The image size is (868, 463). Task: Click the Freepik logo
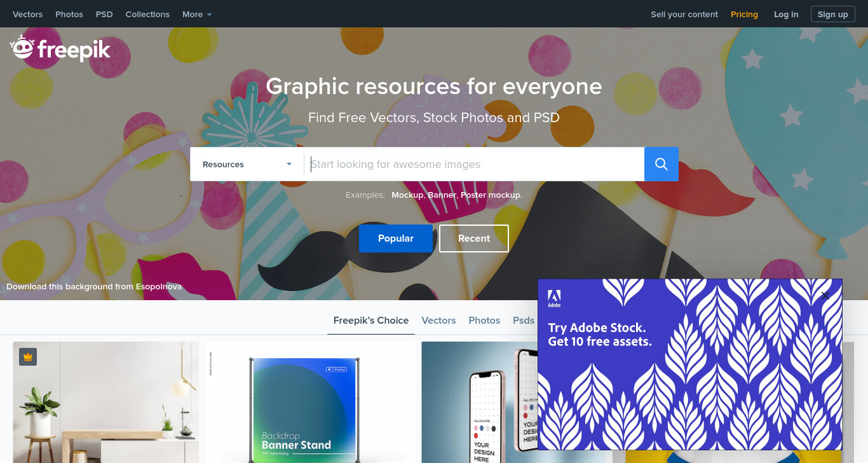pyautogui.click(x=60, y=48)
